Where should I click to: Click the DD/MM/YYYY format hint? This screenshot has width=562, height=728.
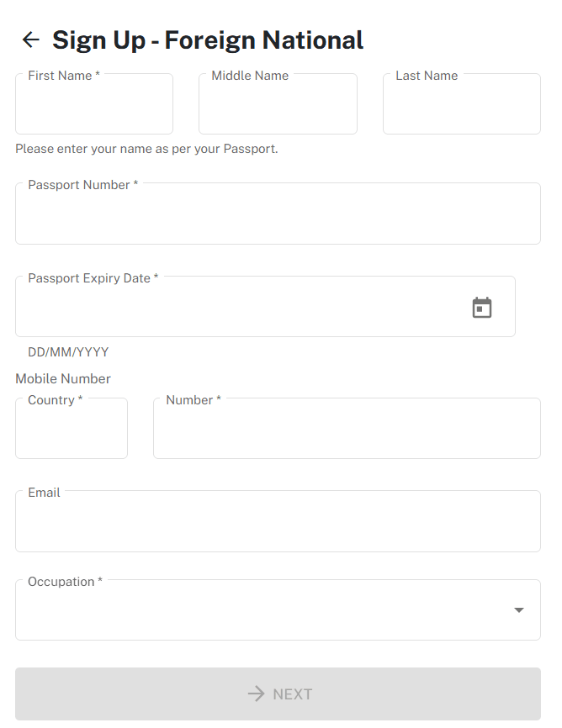coord(68,352)
